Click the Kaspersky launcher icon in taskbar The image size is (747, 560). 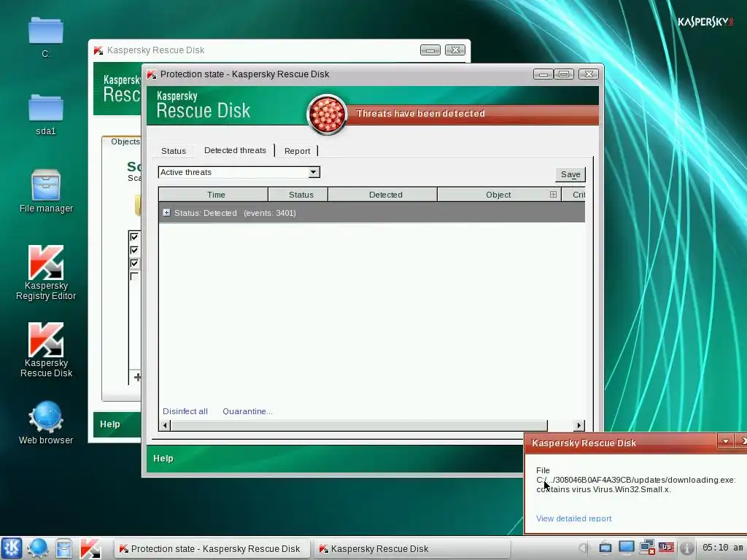click(90, 548)
